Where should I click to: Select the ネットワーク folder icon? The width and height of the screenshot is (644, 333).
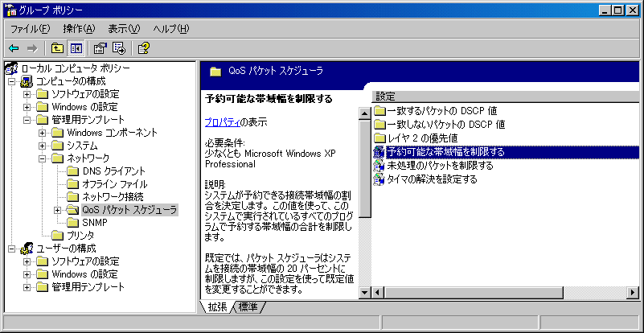58,158
